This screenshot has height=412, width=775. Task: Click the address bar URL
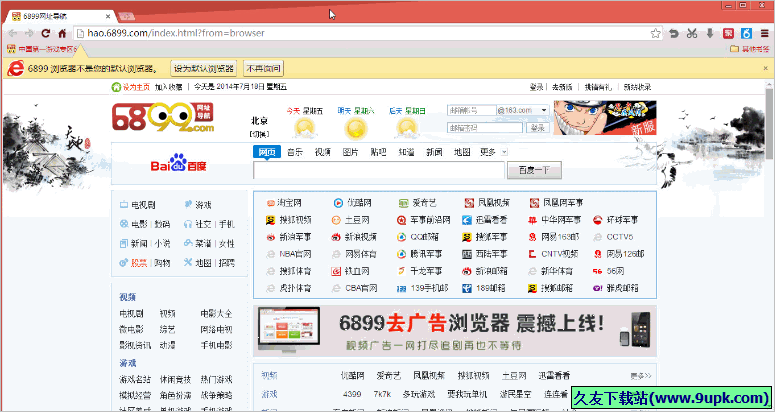coord(175,34)
